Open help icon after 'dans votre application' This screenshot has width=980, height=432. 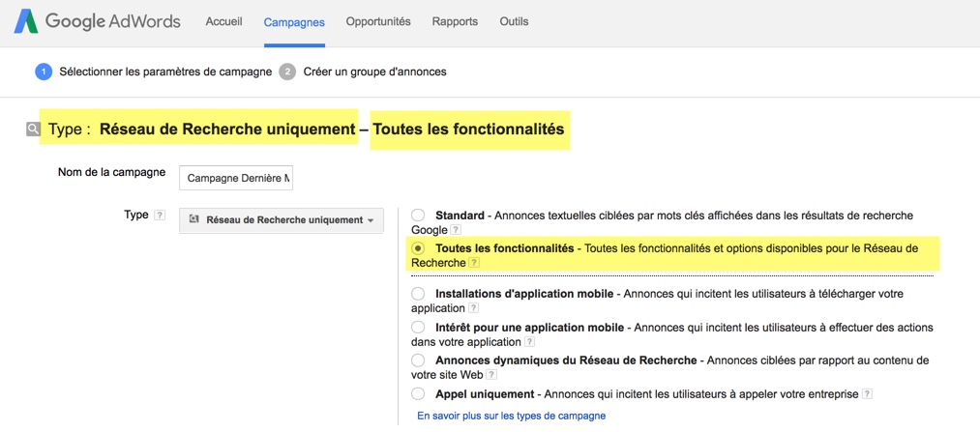pos(530,342)
